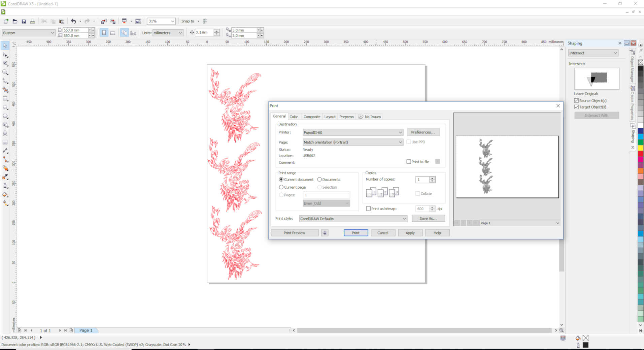Select the Zoom tool in toolbox
The width and height of the screenshot is (644, 350).
(5, 72)
